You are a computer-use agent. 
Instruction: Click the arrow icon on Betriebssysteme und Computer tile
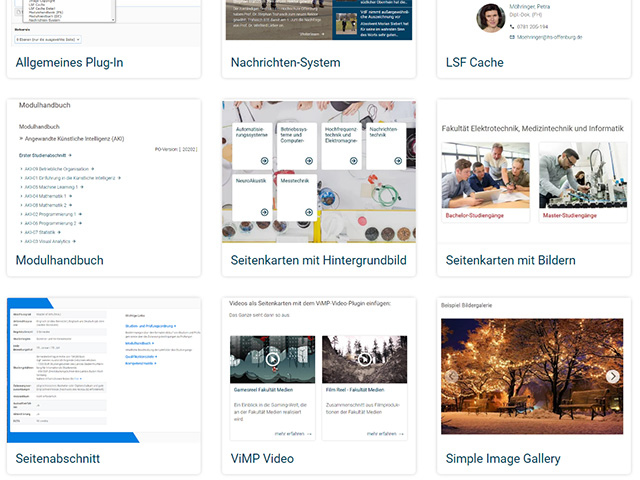pos(309,161)
